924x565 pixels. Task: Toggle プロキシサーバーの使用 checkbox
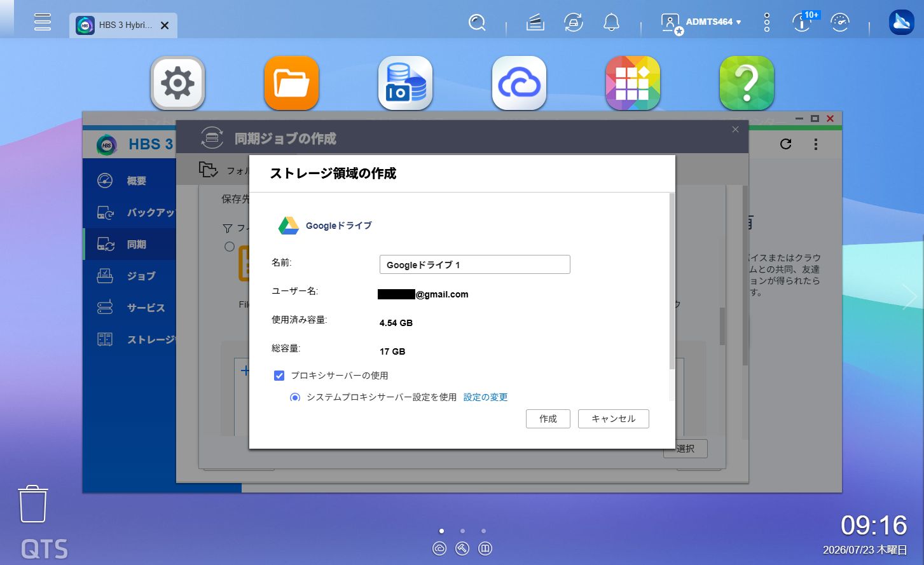[279, 376]
